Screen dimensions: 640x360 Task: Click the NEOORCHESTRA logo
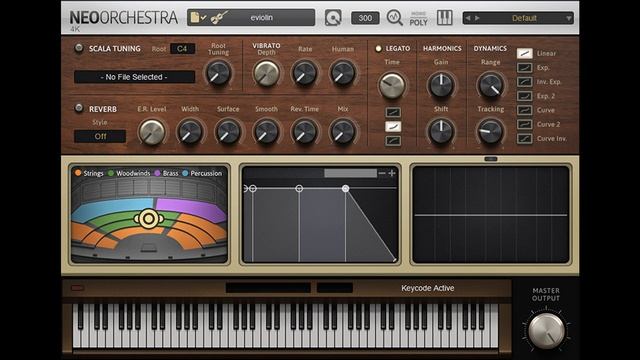(x=124, y=18)
